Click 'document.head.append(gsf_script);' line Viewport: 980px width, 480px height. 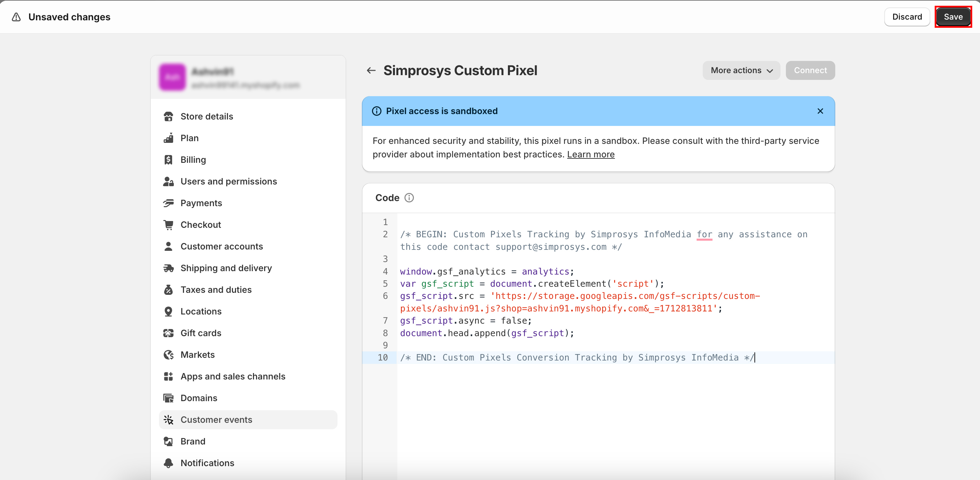point(487,333)
